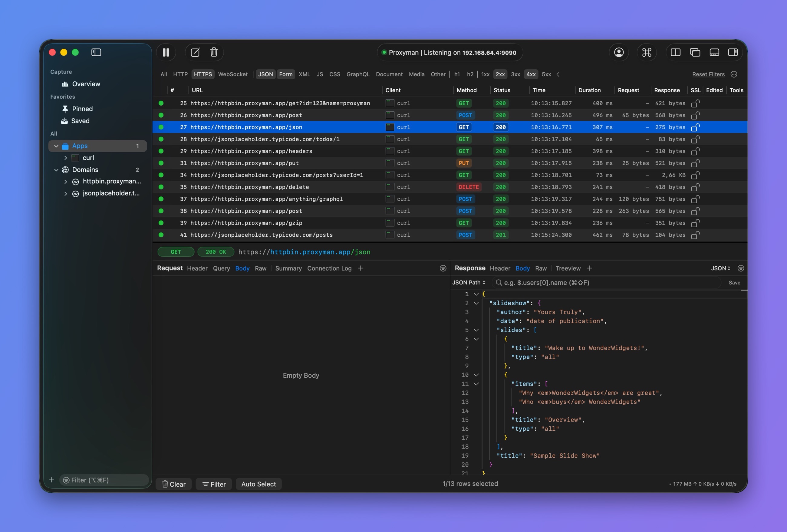The width and height of the screenshot is (787, 532).
Task: Enable the GraphQL filter
Action: point(357,74)
